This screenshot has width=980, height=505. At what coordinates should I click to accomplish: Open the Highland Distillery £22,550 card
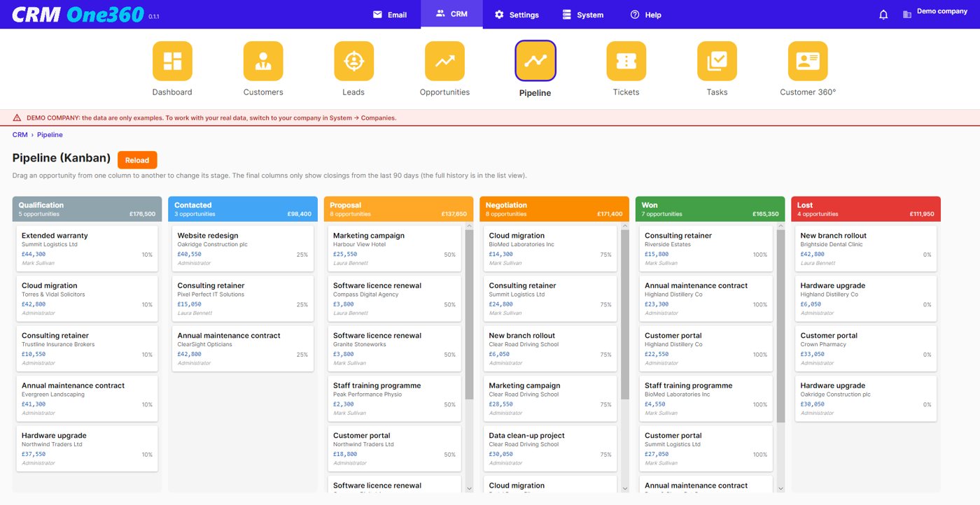[706, 348]
